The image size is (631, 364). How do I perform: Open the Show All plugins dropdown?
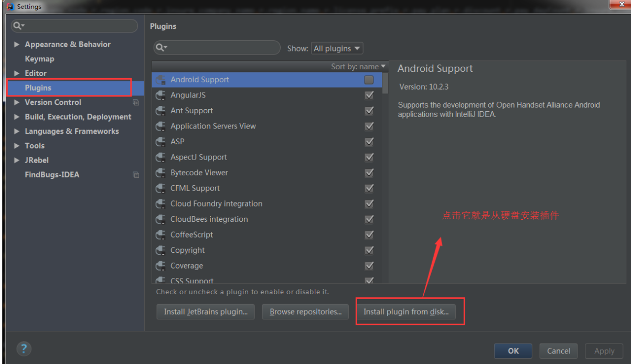(x=337, y=48)
